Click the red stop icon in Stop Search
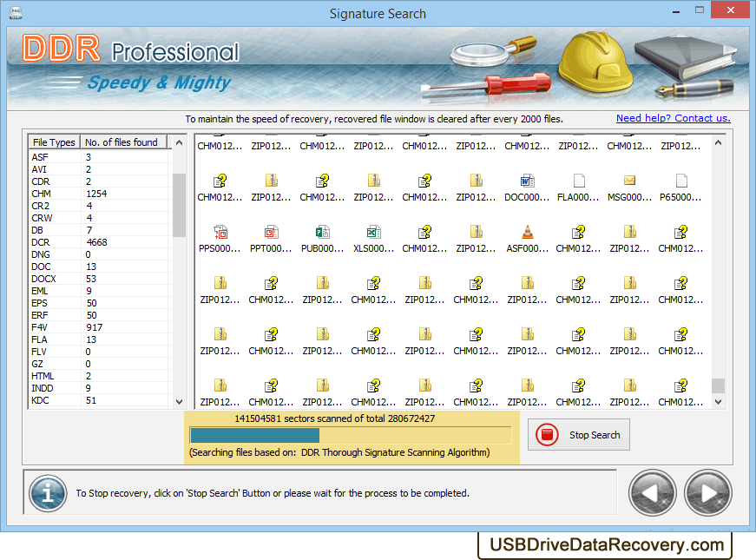This screenshot has height=560, width=756. 547,435
